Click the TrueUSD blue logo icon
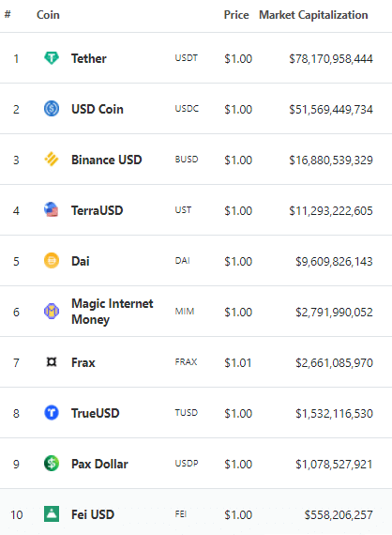This screenshot has height=535, width=392. 52,412
